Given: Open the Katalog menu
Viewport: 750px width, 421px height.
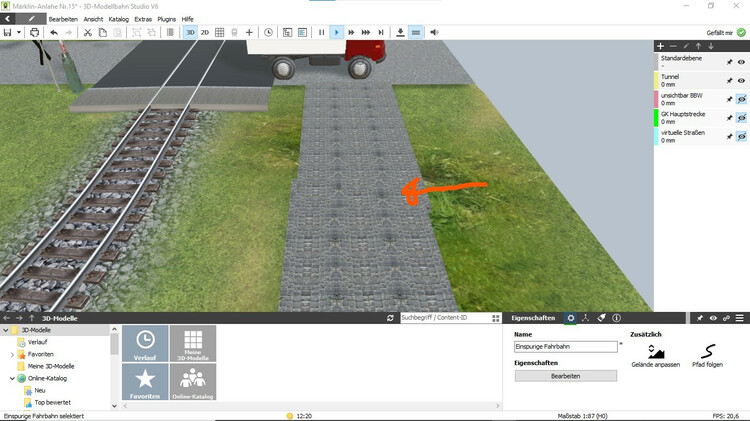Looking at the screenshot, I should point(118,19).
